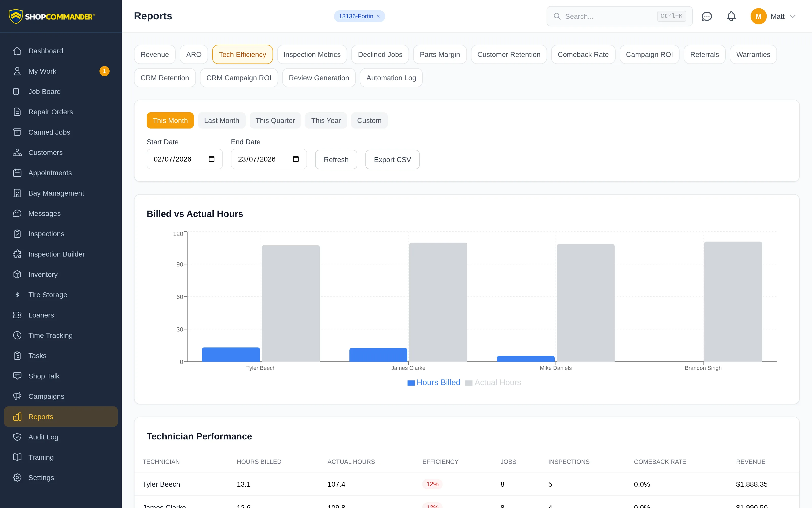The image size is (812, 508).
Task: Select the Last Month range
Action: [222, 120]
